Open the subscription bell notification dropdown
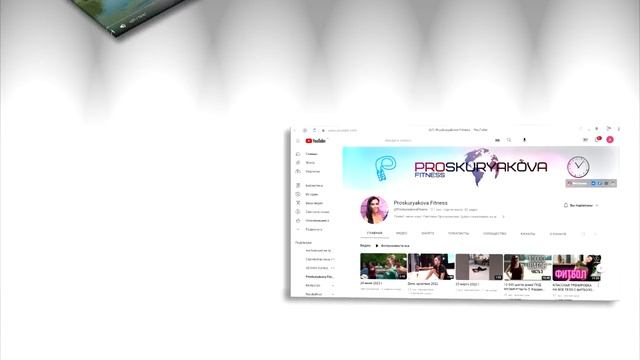 pyautogui.click(x=581, y=205)
